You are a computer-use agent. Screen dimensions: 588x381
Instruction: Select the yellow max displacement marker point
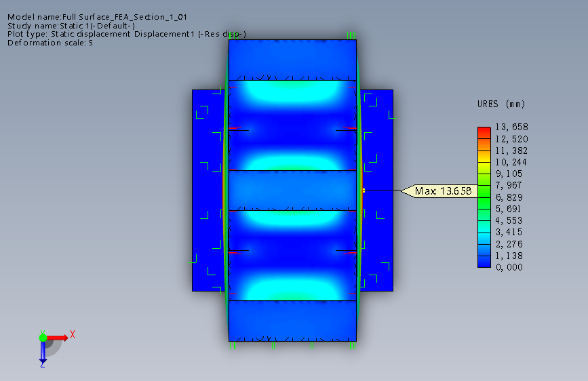[364, 190]
